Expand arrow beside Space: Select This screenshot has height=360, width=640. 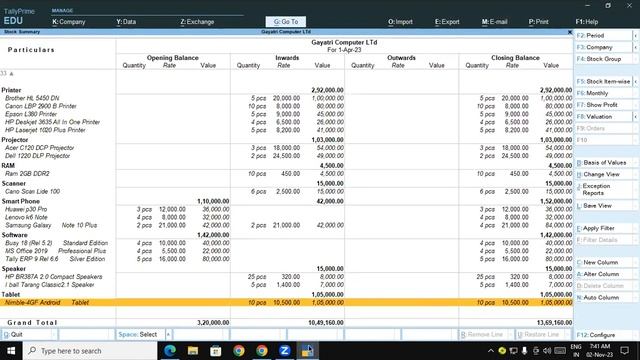168,334
